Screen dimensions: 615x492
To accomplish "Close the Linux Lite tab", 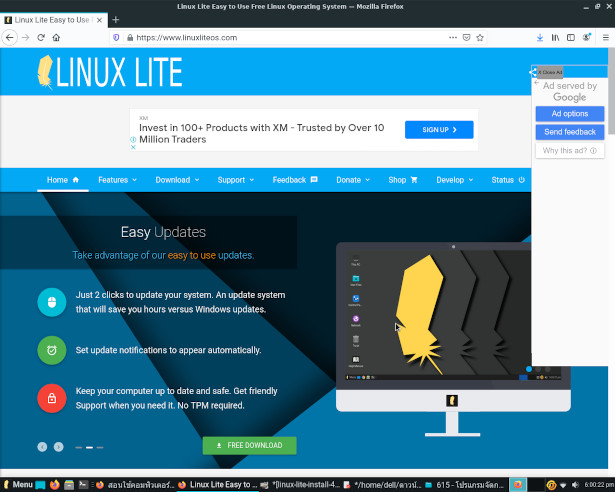I will tap(100, 20).
